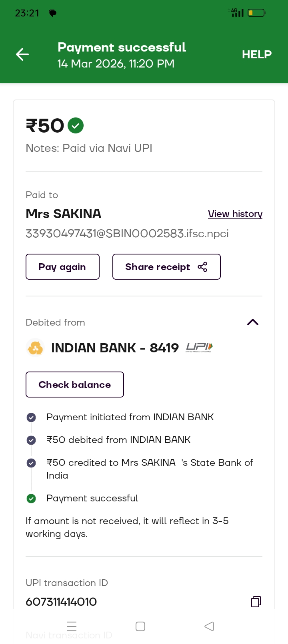Tap the green Payment successful step icon
288x644 pixels.
point(31,499)
